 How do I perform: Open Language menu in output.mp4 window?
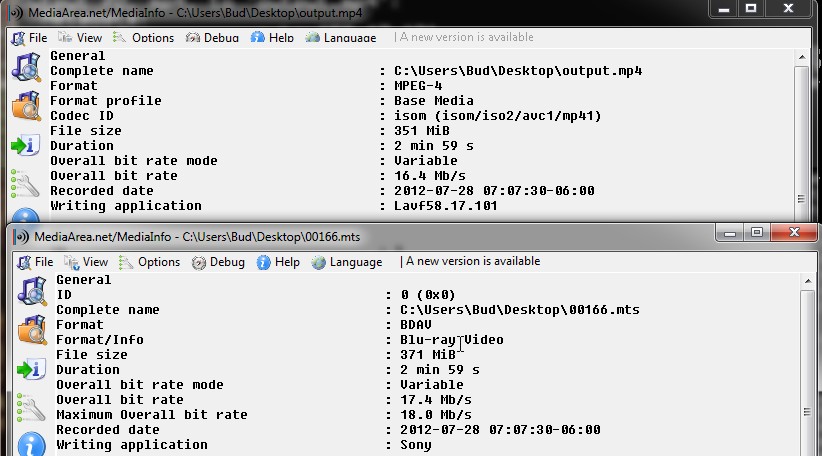[341, 38]
